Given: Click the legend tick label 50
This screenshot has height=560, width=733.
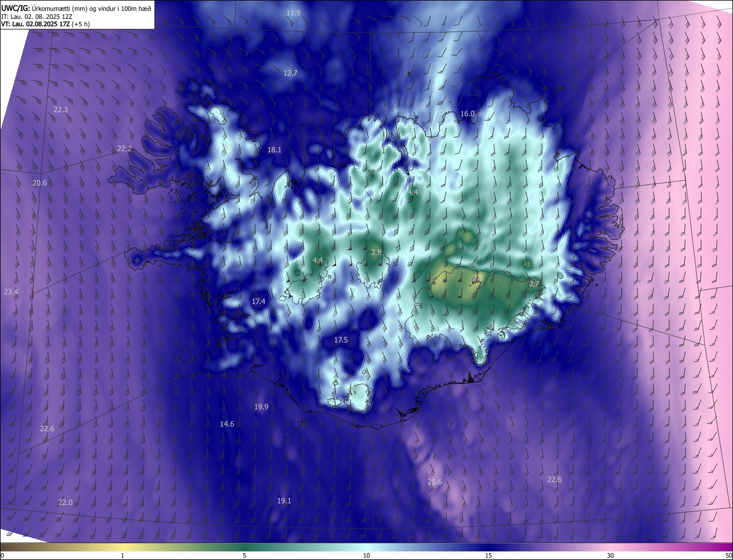Looking at the screenshot, I should pos(728,555).
